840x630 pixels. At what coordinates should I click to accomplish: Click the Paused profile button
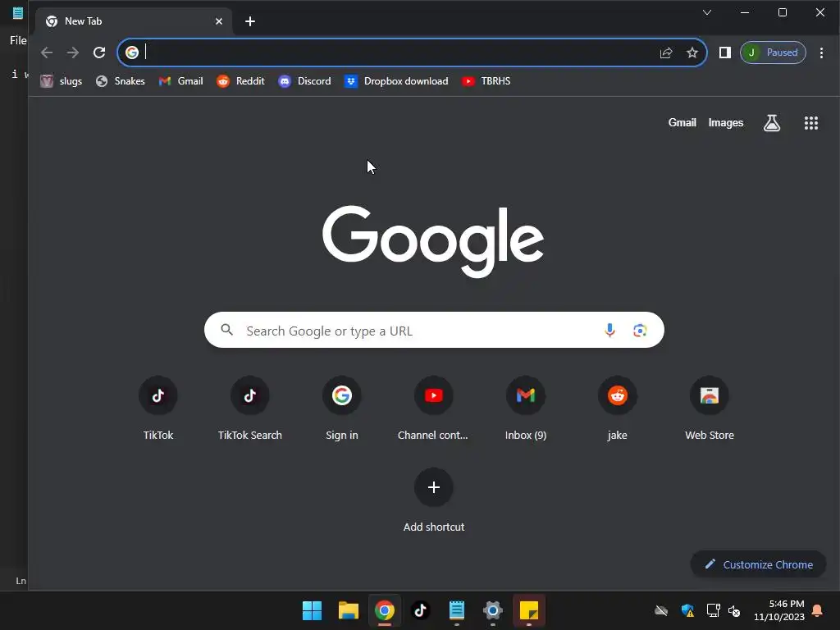pyautogui.click(x=773, y=52)
